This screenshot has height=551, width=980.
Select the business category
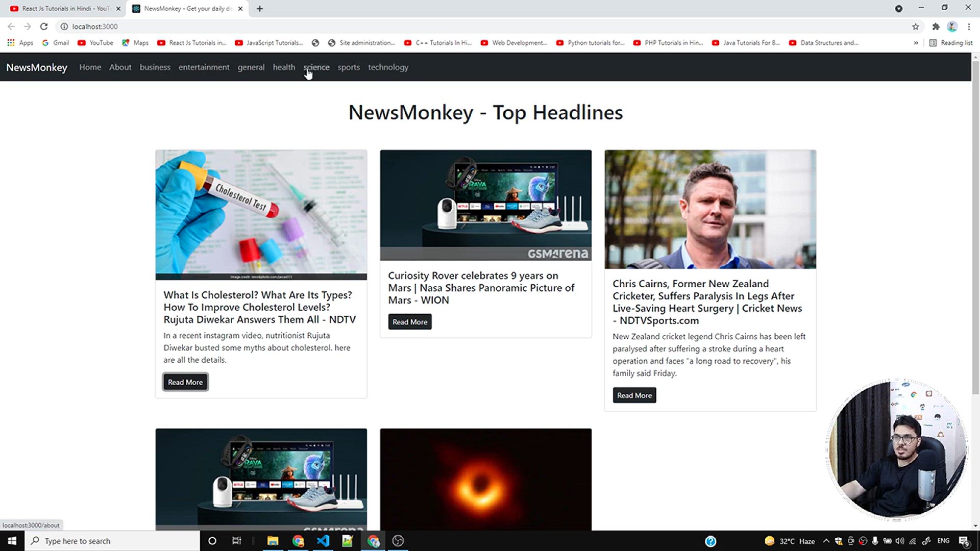(155, 67)
